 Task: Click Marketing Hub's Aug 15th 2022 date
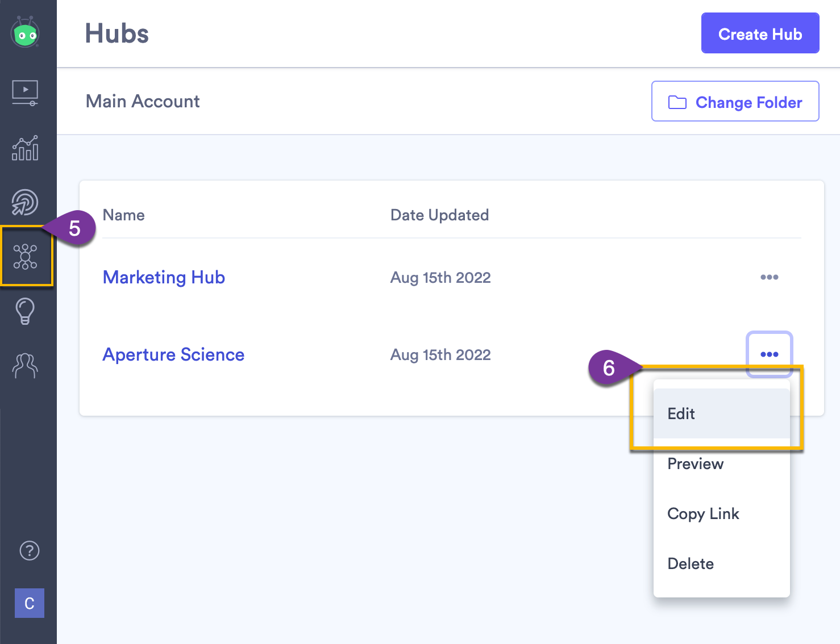[x=440, y=278]
